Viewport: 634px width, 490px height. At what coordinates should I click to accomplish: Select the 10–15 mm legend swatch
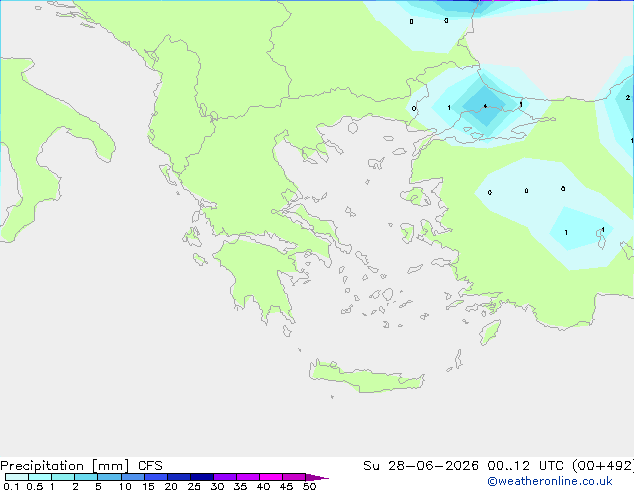[x=133, y=477]
